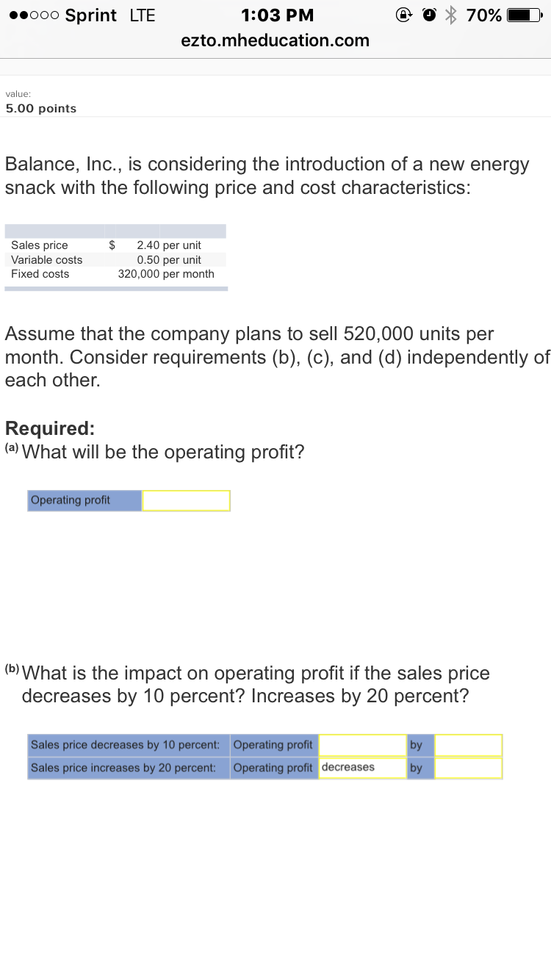Viewport: 551px width, 980px height.
Task: Tap the signal strength dots
Action: [32, 15]
